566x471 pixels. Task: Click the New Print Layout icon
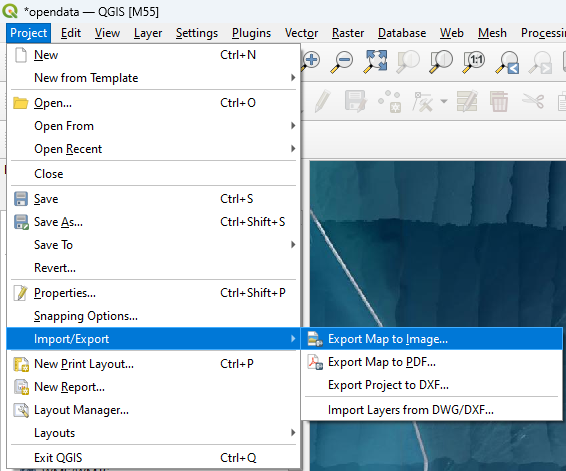pos(21,364)
